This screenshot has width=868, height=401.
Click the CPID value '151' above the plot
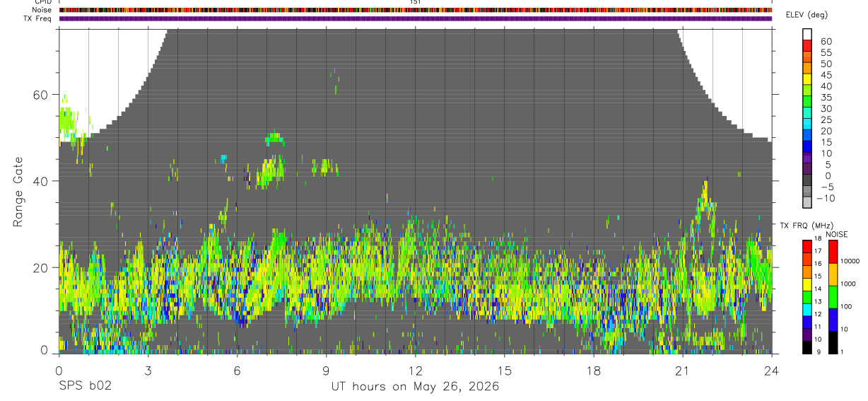(415, 2)
